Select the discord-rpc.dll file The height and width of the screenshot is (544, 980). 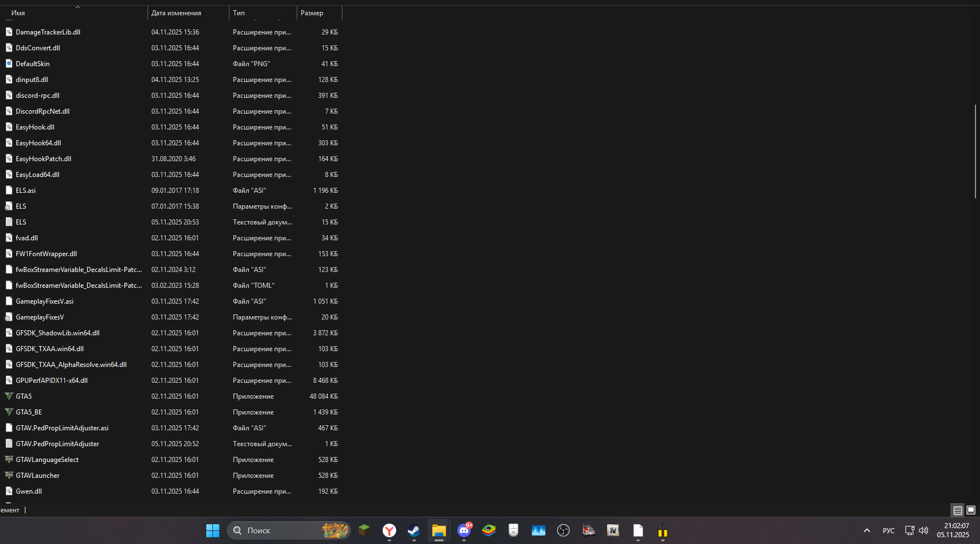(37, 96)
